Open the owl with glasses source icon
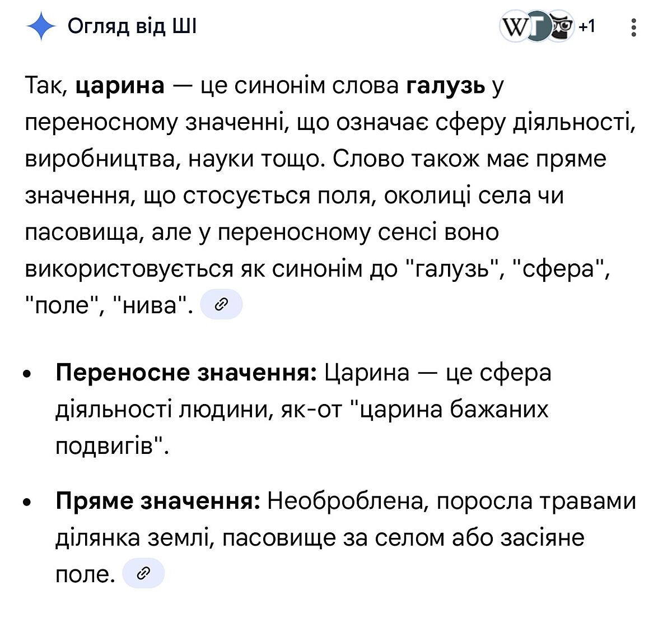The image size is (672, 622). point(562,27)
